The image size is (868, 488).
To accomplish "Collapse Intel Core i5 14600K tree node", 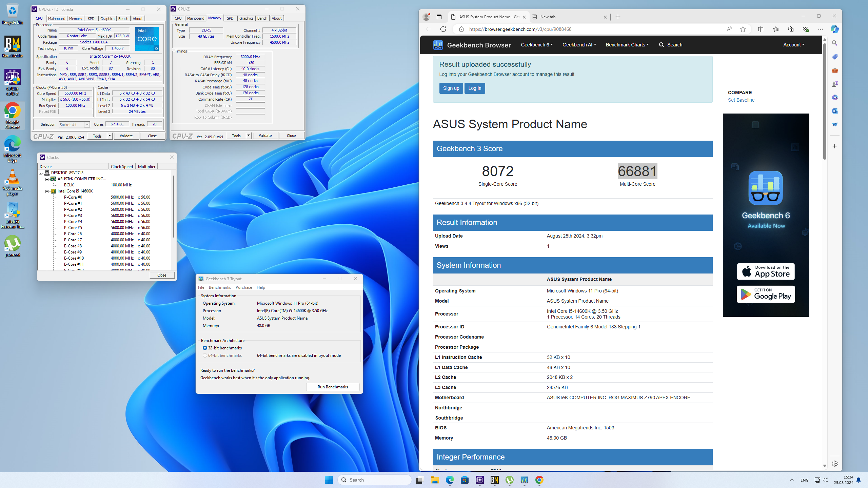I will pos(47,191).
